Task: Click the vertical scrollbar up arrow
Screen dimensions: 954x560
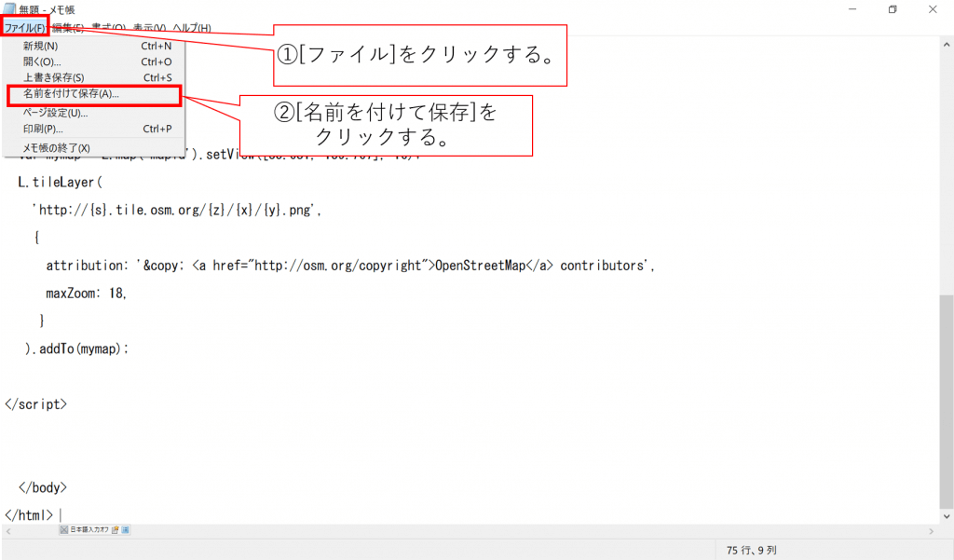Action: pos(947,45)
